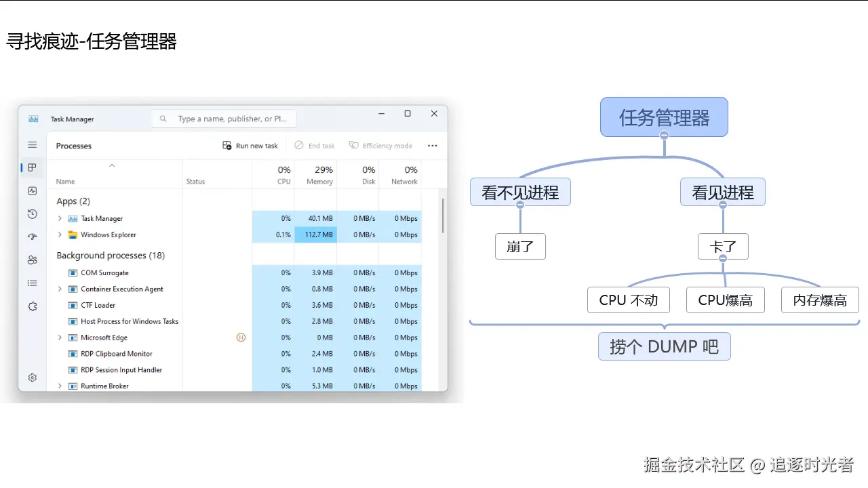Select the CTF Loader row name
The height and width of the screenshot is (488, 868).
(x=98, y=305)
